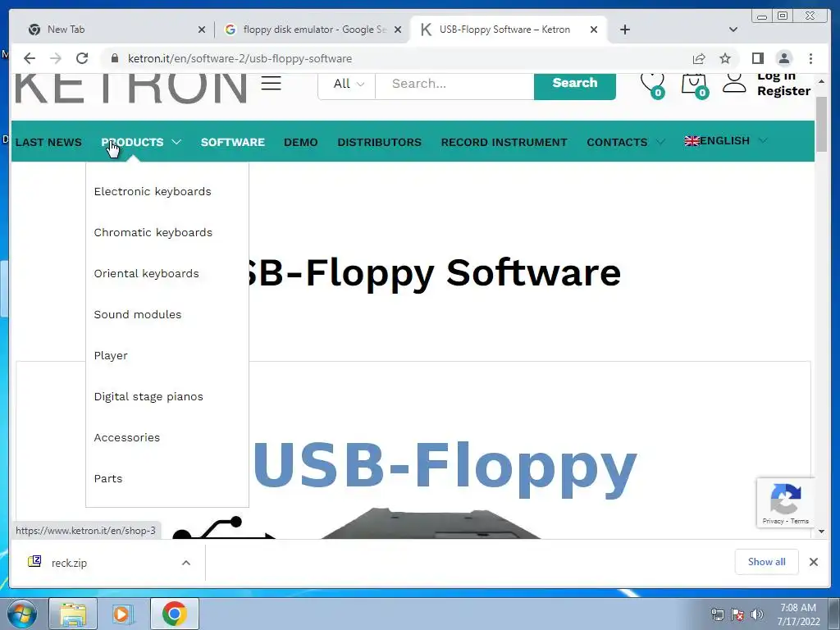The height and width of the screenshot is (630, 840).
Task: Close the Google Search tab
Action: click(398, 30)
